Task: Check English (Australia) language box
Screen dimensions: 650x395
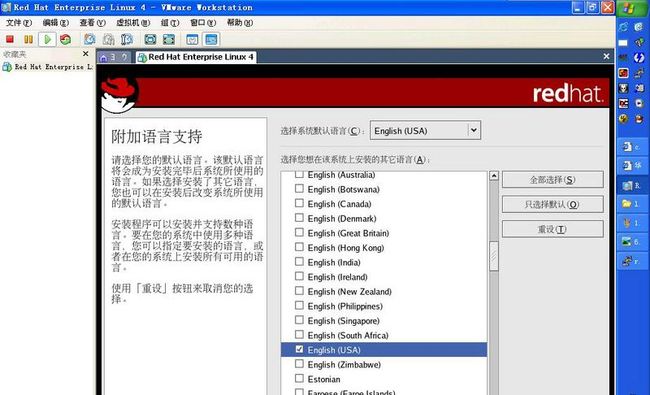Action: coord(299,174)
